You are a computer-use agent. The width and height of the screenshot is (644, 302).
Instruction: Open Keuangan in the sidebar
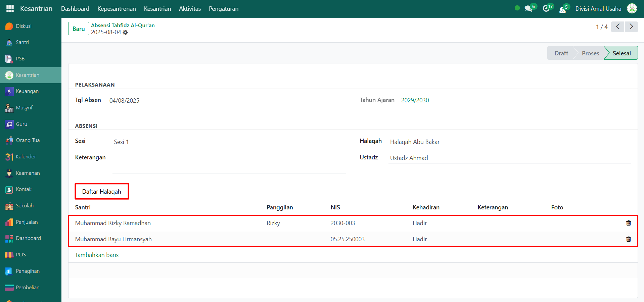pos(27,91)
